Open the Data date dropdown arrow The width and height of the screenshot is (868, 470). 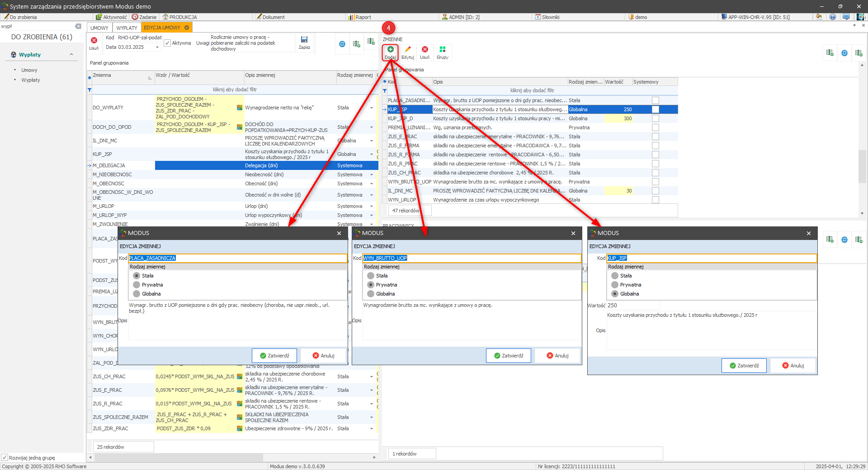click(157, 47)
